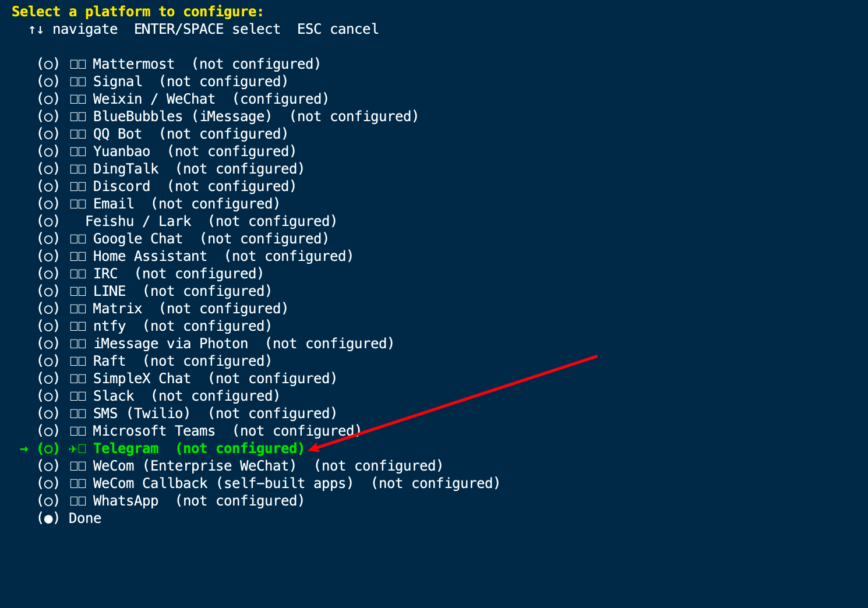Screen dimensions: 868x608
Task: Select the Done radio option
Action: (48, 518)
